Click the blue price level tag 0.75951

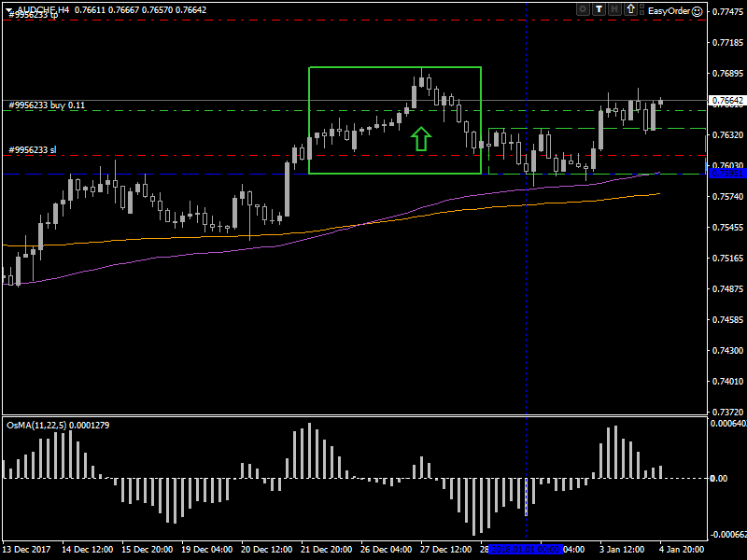726,174
